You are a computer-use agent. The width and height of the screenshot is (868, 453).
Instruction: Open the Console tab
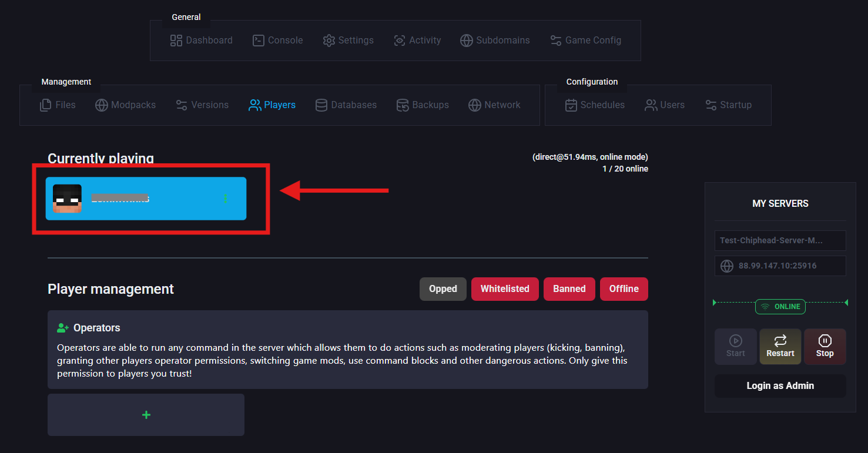278,41
